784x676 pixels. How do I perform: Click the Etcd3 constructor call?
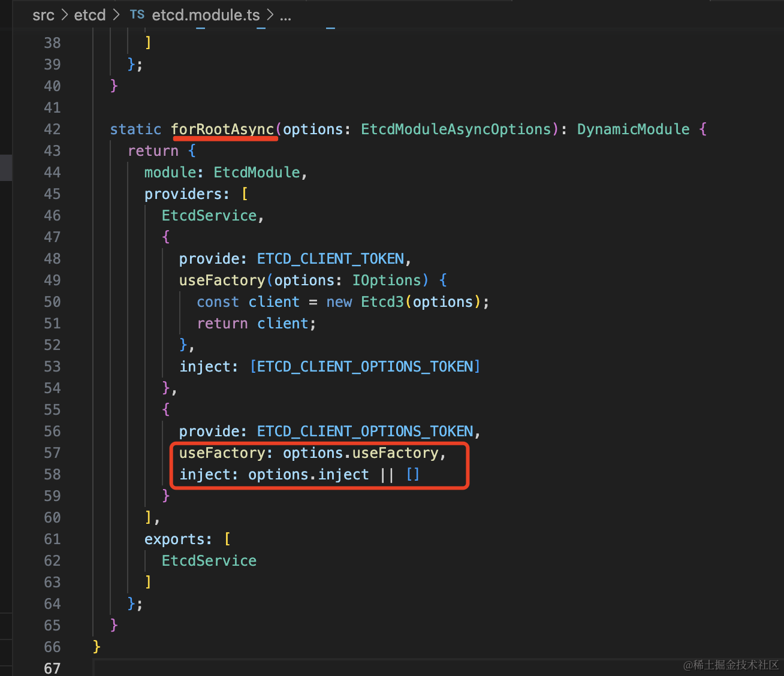click(382, 302)
